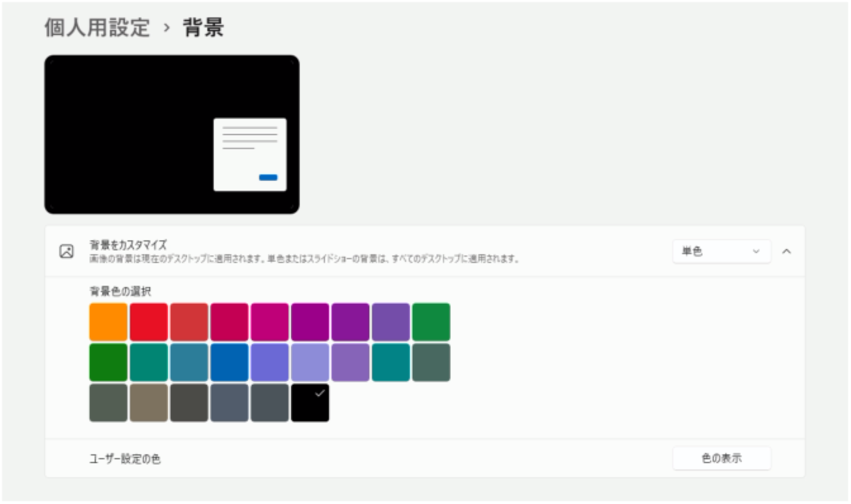Image resolution: width=851 pixels, height=504 pixels.
Task: Click the background customization image icon
Action: [x=66, y=251]
